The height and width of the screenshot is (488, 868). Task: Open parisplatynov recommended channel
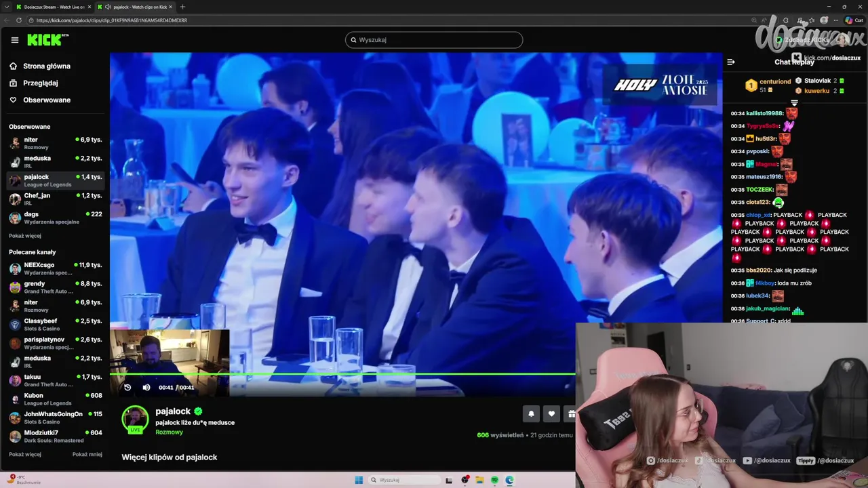click(x=55, y=343)
